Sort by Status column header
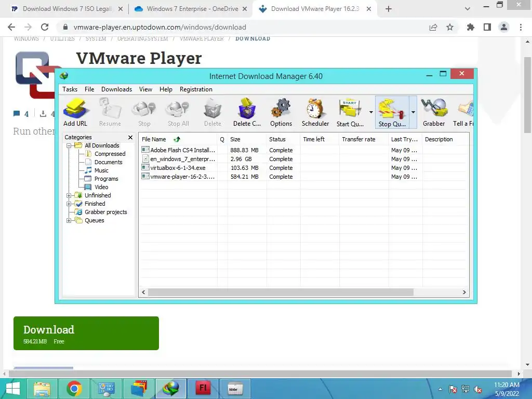Viewport: 532px width, 399px height. (283, 139)
